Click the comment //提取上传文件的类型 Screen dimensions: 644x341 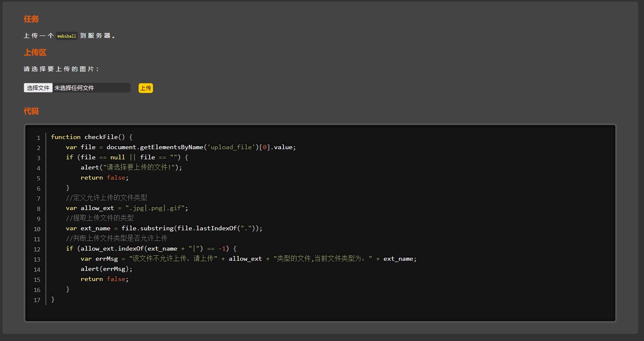(x=100, y=218)
